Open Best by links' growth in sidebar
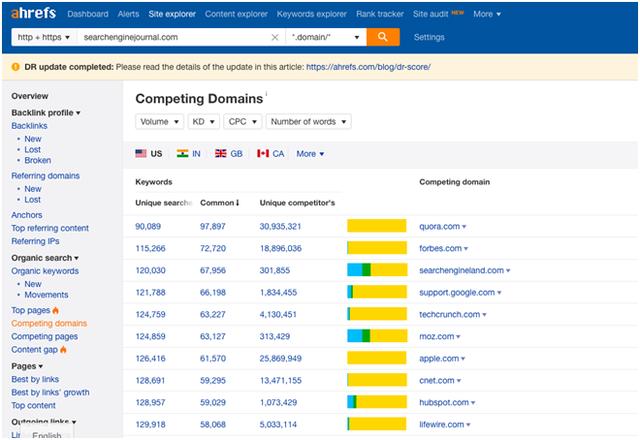This screenshot has height=440, width=640. point(50,392)
